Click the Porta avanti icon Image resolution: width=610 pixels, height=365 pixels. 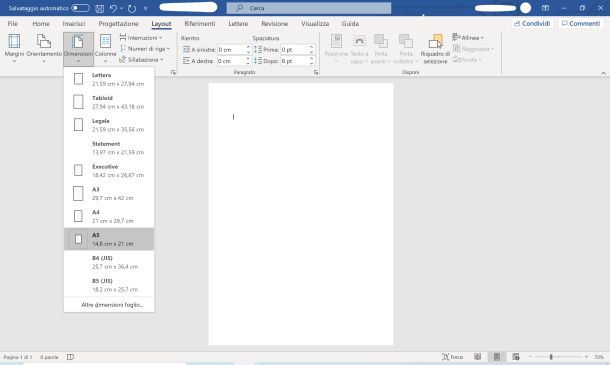click(380, 41)
